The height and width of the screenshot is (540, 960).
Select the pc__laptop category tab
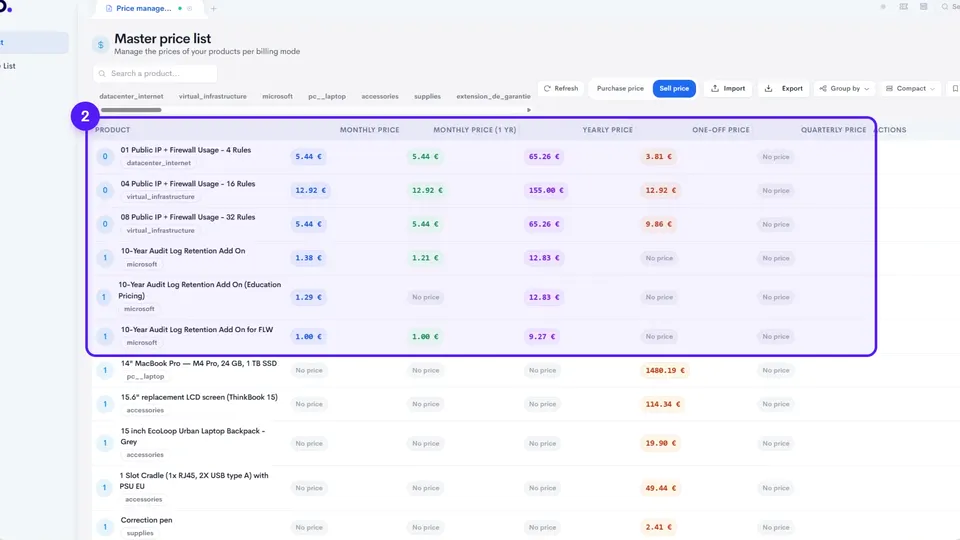(x=327, y=96)
